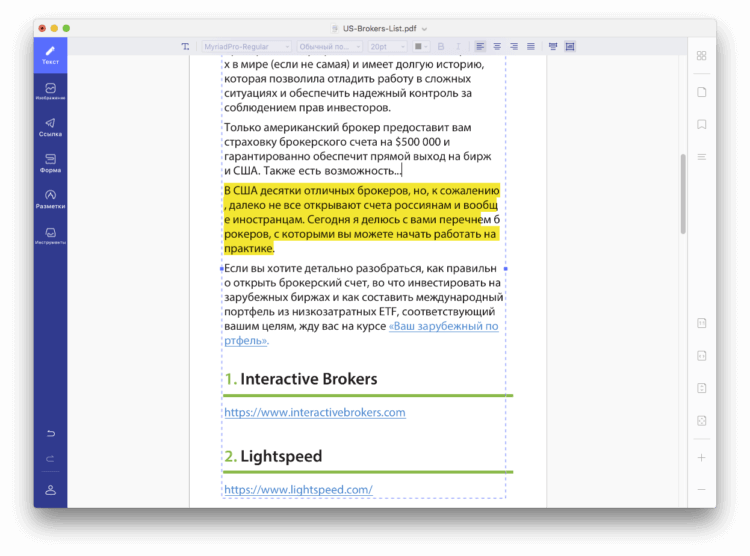Open the page view icon in right panel
This screenshot has height=556, width=750.
701,92
